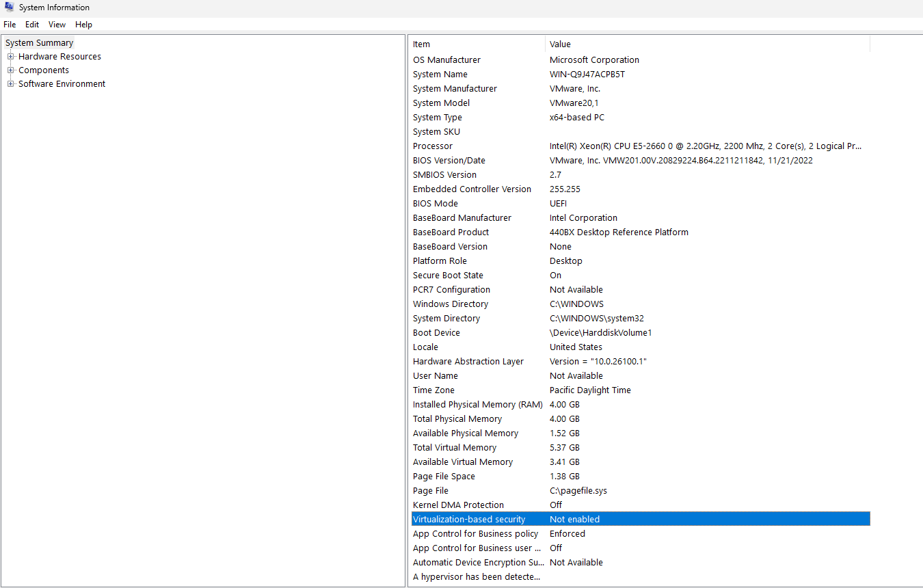Select Components in the tree
This screenshot has width=923, height=588.
click(44, 70)
